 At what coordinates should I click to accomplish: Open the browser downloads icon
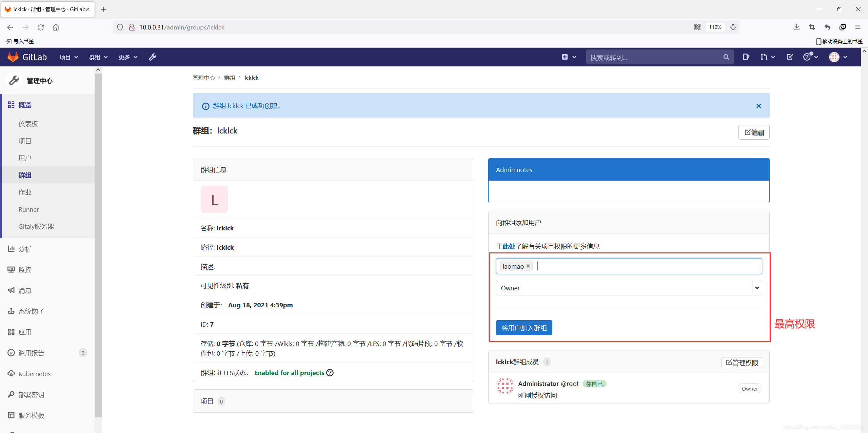(x=796, y=27)
